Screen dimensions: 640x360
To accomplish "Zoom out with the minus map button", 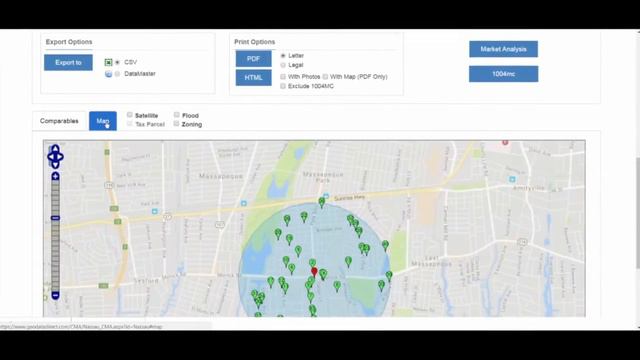I will pos(56,295).
